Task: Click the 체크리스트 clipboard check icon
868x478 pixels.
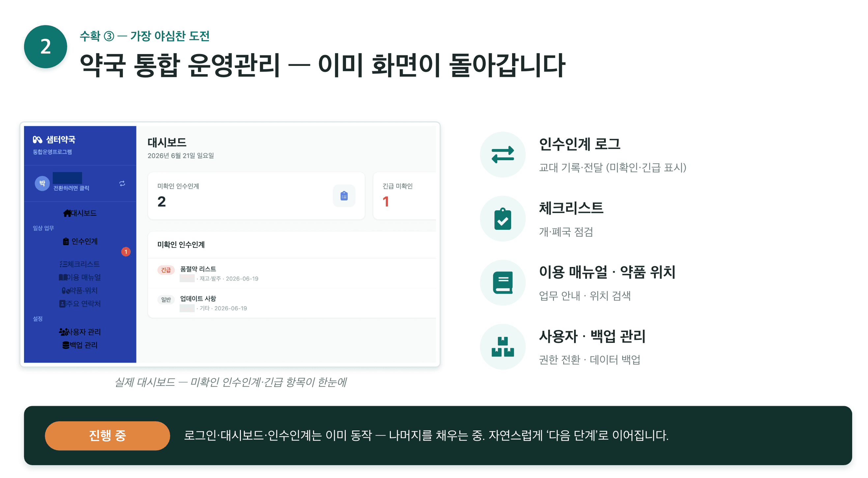Action: click(x=503, y=219)
